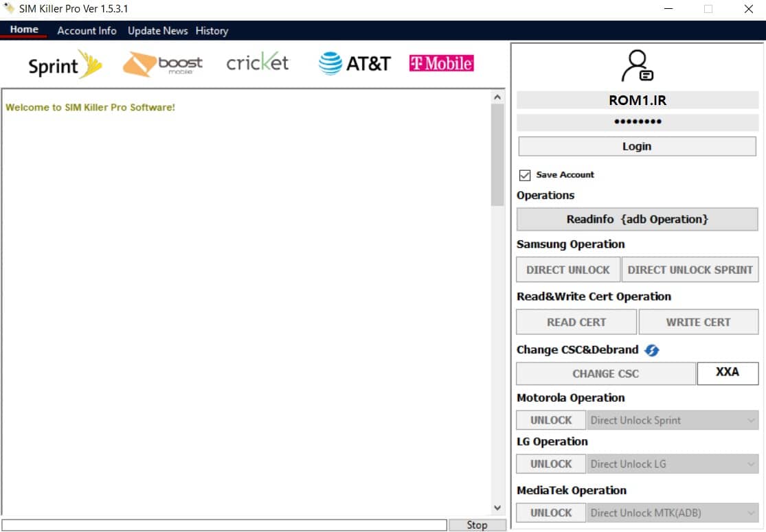Screen dimensions: 766x532
Task: Open the Direct Unlock LG dropdown
Action: [x=673, y=464]
